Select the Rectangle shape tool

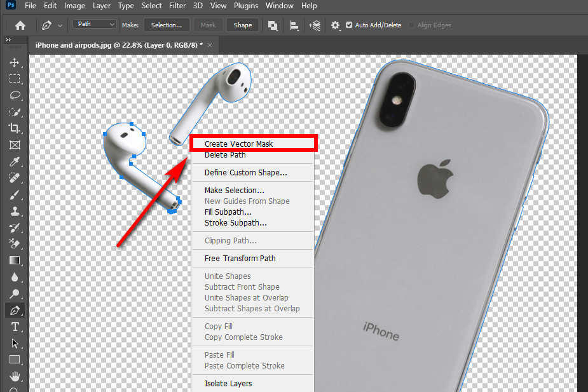point(14,360)
